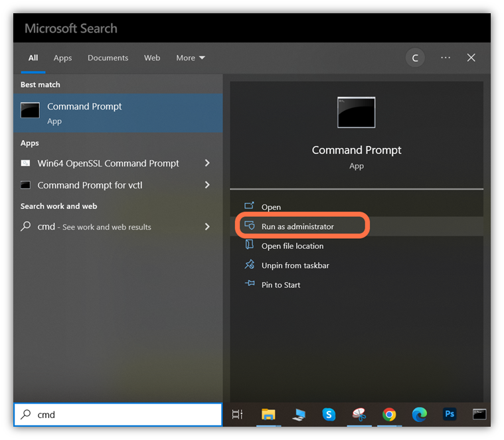Launch Microsoft Edge from the taskbar

pyautogui.click(x=420, y=414)
